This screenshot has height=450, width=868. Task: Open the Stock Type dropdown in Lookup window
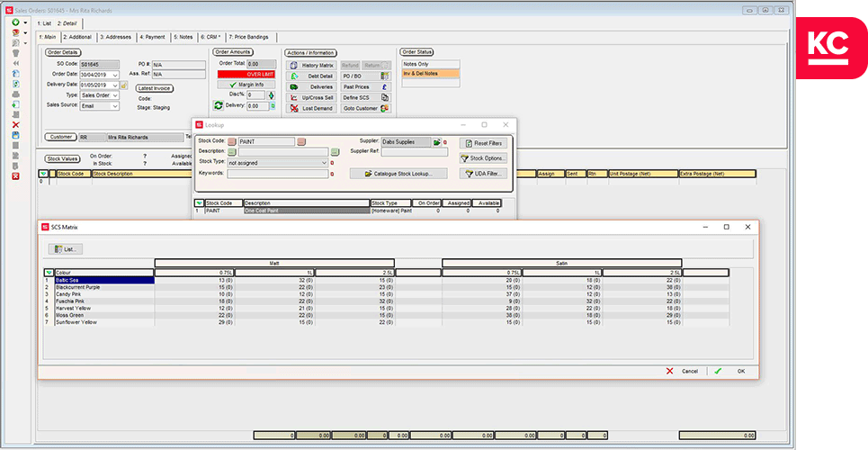point(324,163)
